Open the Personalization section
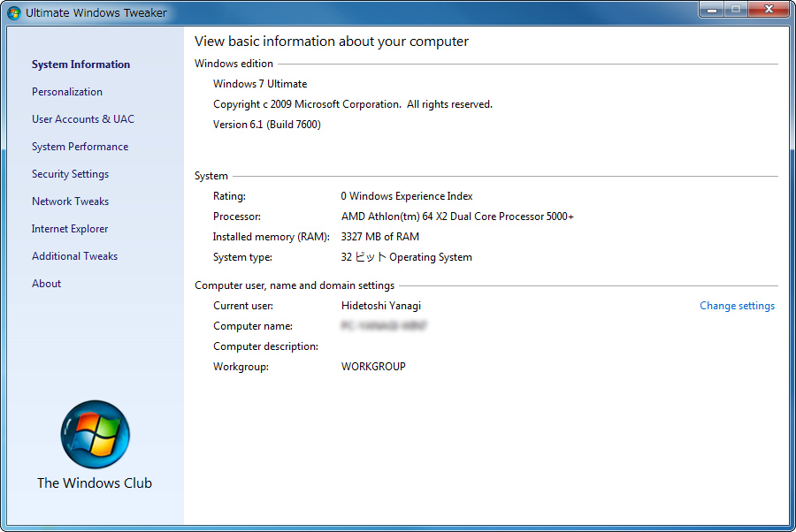 click(x=67, y=92)
